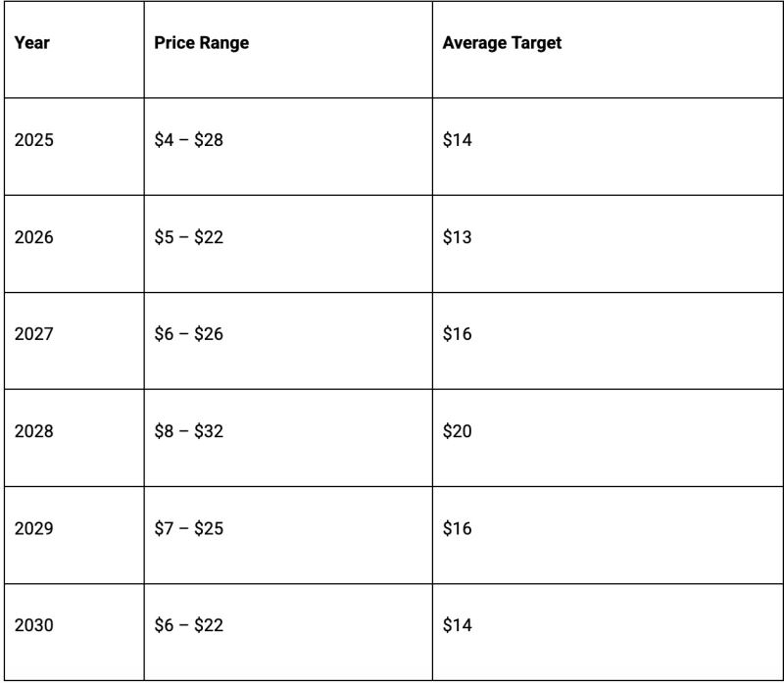The width and height of the screenshot is (784, 683).
Task: Select the 2028 year cell
Action: pos(34,431)
